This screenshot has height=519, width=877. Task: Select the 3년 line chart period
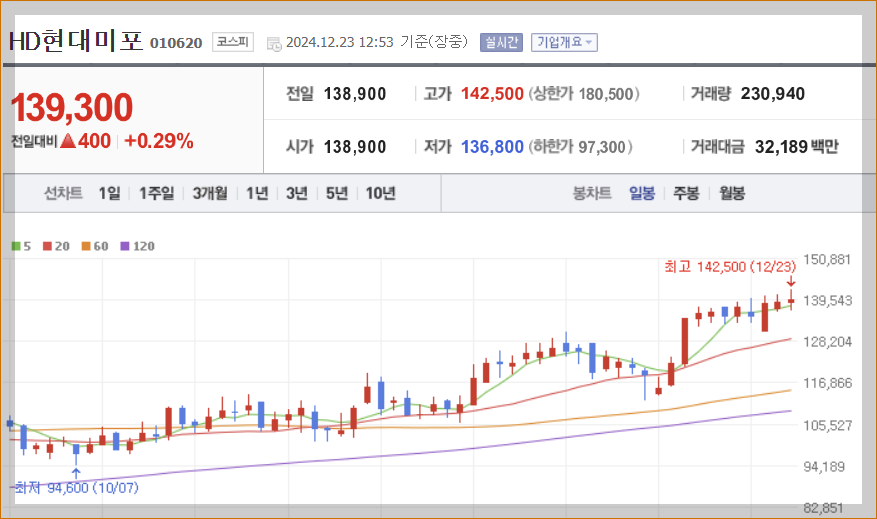click(297, 194)
